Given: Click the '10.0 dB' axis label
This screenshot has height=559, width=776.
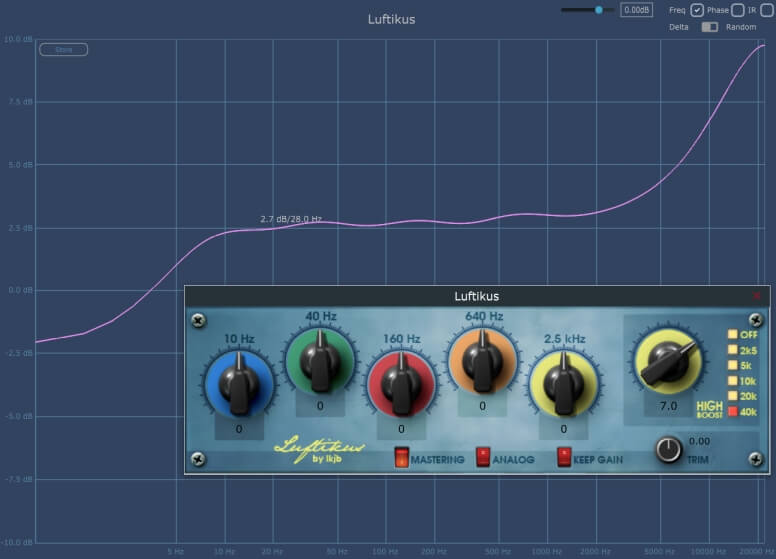Looking at the screenshot, I should (x=18, y=39).
